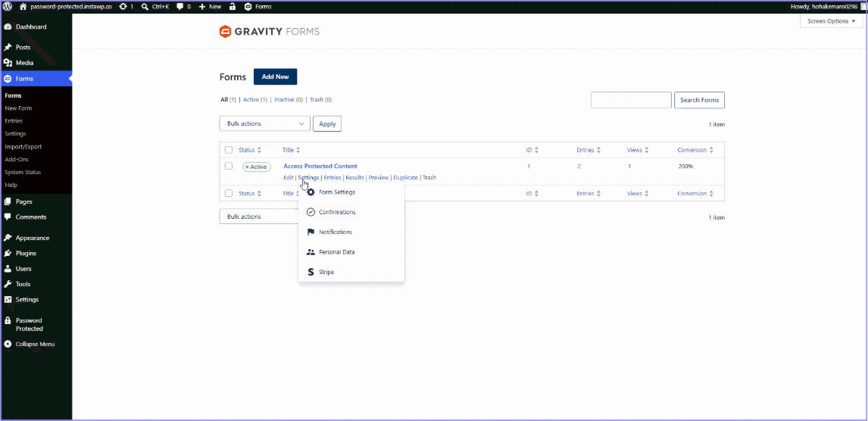Open the Forms icon in top admin bar
Screen dimensions: 868x421
248,7
